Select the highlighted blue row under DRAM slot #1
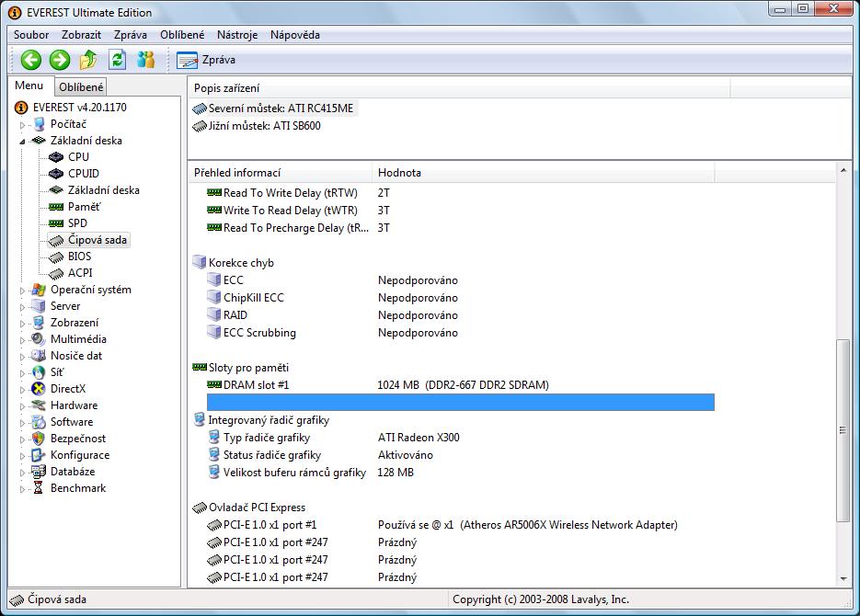Image resolution: width=860 pixels, height=616 pixels. point(461,403)
